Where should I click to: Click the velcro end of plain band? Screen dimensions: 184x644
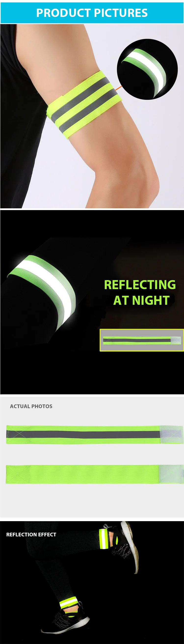pyautogui.click(x=171, y=474)
